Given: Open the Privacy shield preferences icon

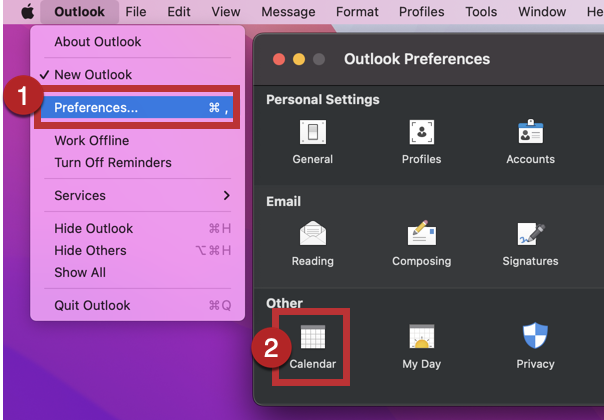Looking at the screenshot, I should click(x=535, y=335).
